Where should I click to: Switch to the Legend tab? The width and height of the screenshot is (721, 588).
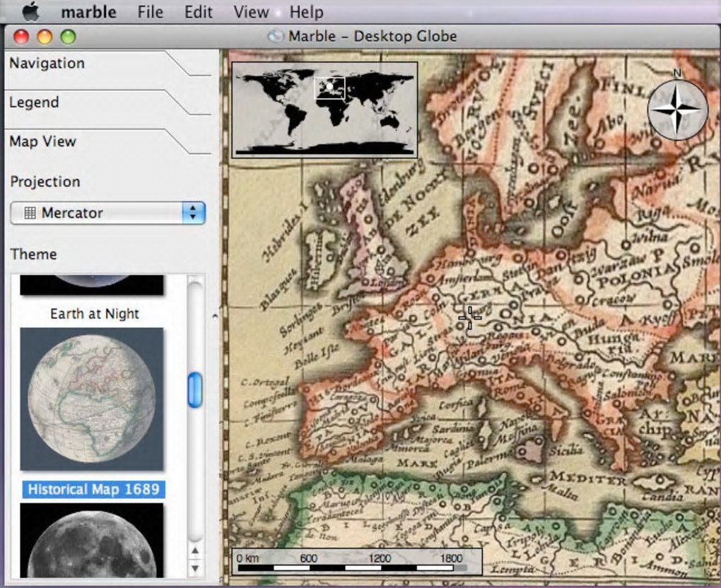(34, 102)
